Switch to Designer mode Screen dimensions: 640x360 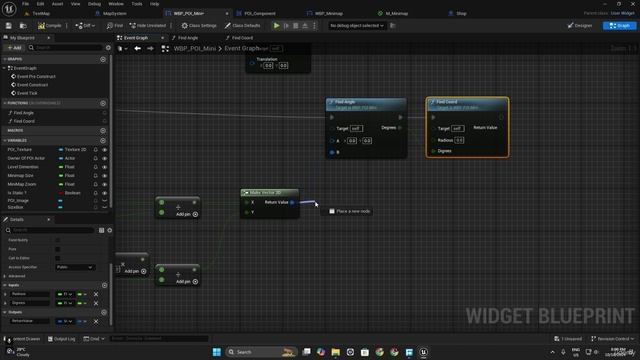pos(580,26)
